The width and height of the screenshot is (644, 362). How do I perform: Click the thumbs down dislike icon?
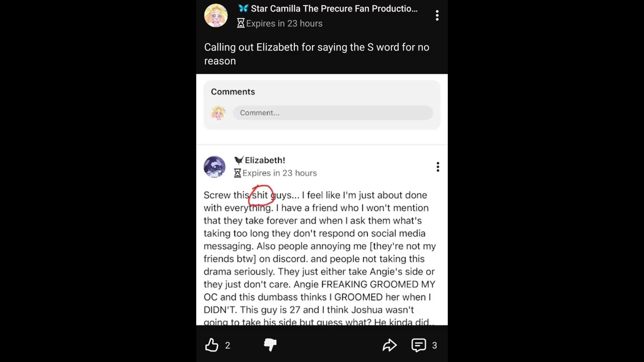(x=270, y=345)
